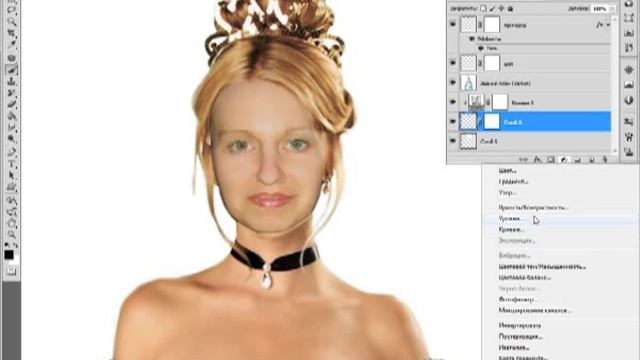Choose Цветовой тон/Насыщенность... menu item
Screen dimensions: 640x360
542,267
